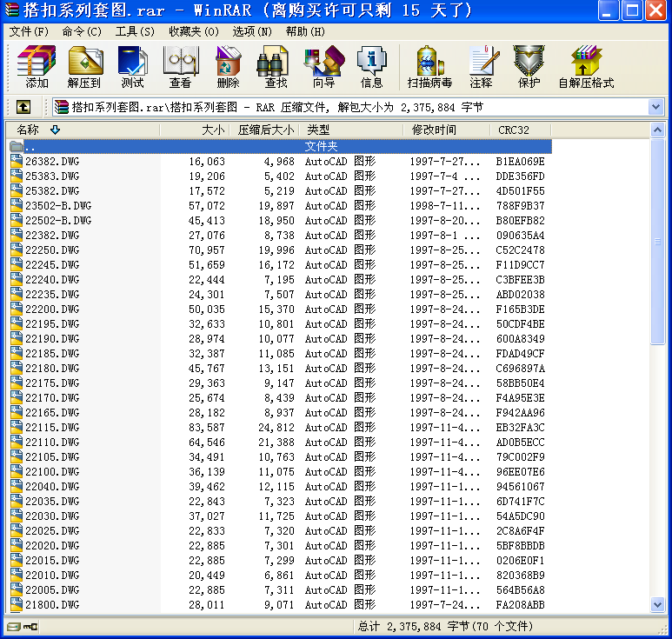
Task: Click CRC32 value FA208ABB
Action: tap(520, 605)
